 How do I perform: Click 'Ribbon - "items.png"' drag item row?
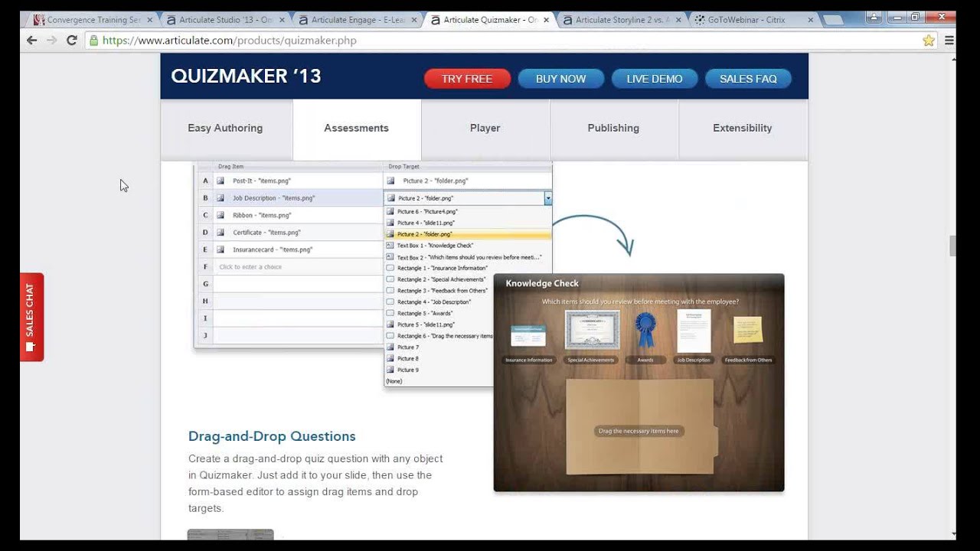(x=298, y=215)
